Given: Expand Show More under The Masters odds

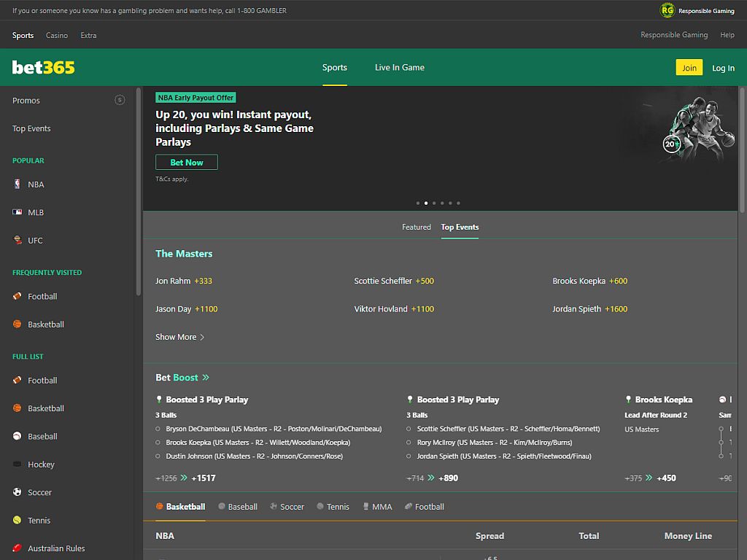Looking at the screenshot, I should click(179, 337).
